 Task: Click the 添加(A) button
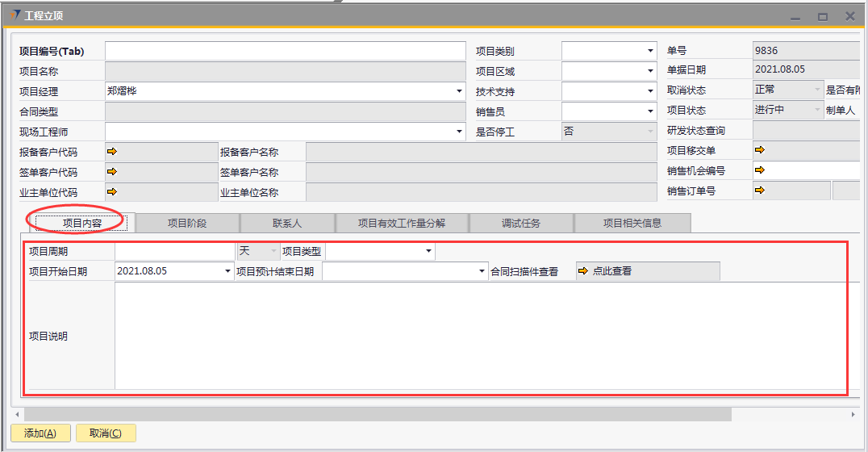(x=40, y=433)
